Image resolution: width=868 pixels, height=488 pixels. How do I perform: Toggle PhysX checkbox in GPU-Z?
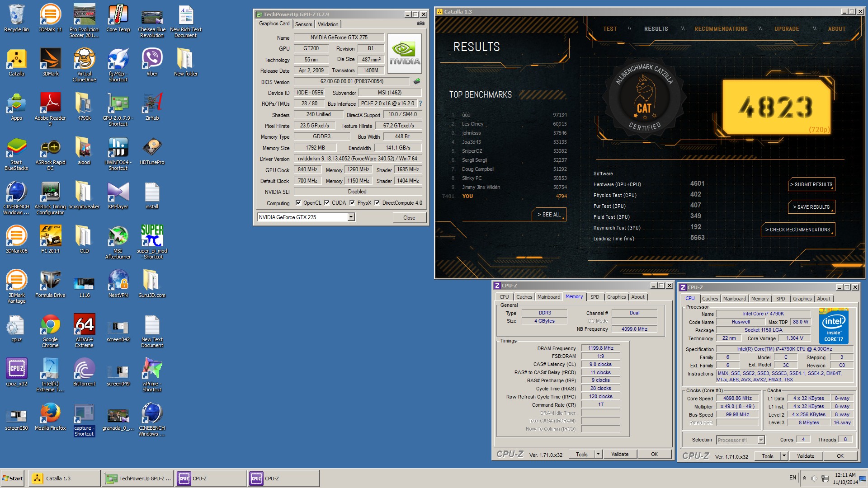click(x=352, y=203)
